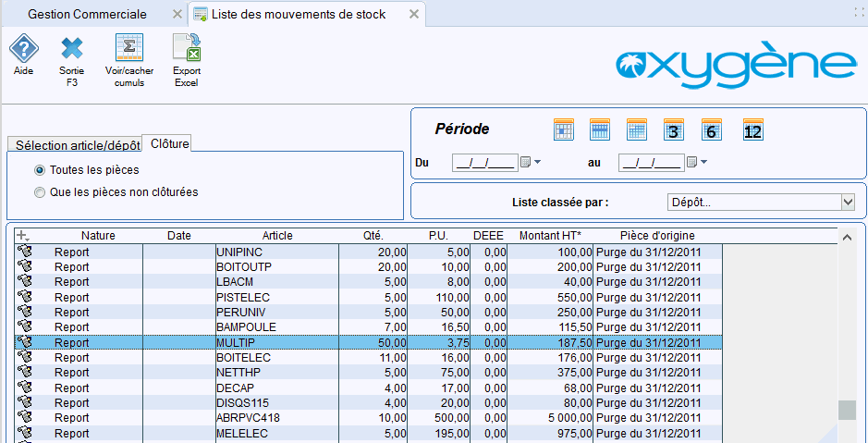Open the calendar picker beside the au date
Viewport: 868px width, 443px height.
[691, 162]
